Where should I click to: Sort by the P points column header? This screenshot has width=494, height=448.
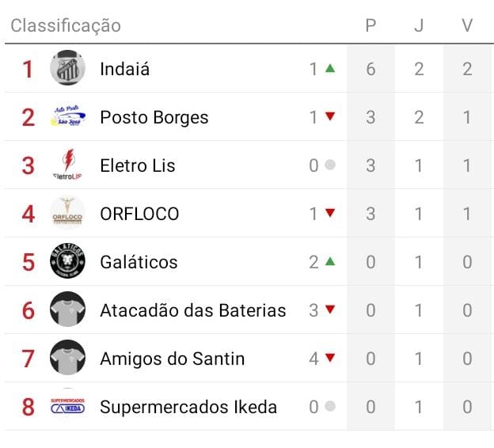click(x=370, y=25)
